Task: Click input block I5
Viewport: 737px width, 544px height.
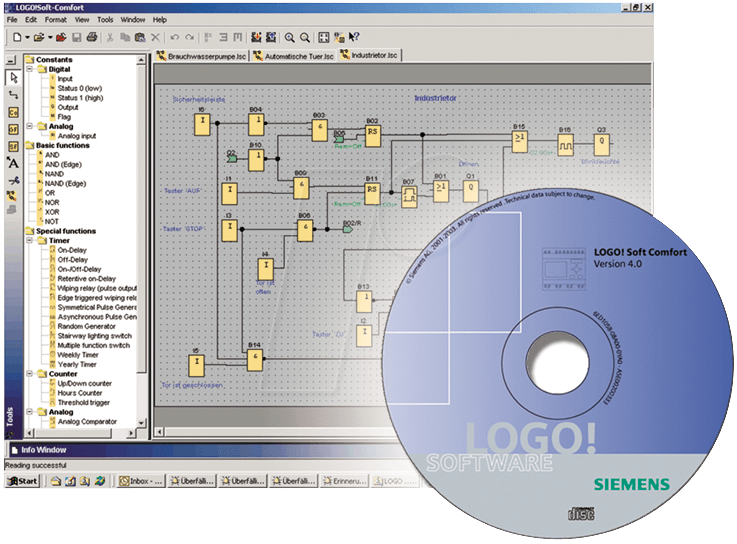Action: point(196,365)
